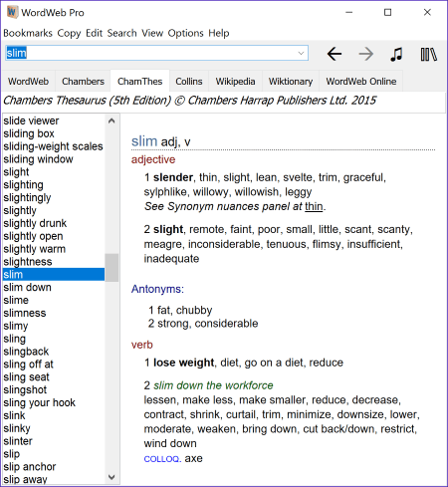Select 'sliding-weight scales' in the word list
This screenshot has height=487, width=448.
coord(53,146)
